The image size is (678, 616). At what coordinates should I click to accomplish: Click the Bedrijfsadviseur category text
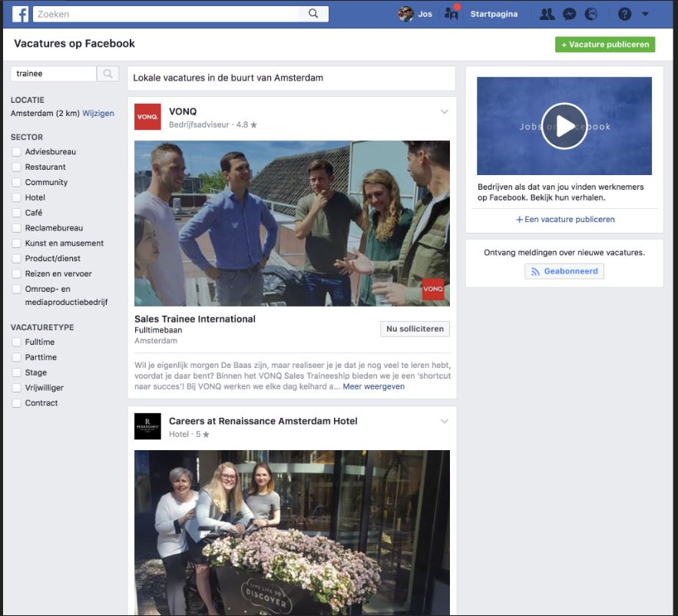[199, 125]
